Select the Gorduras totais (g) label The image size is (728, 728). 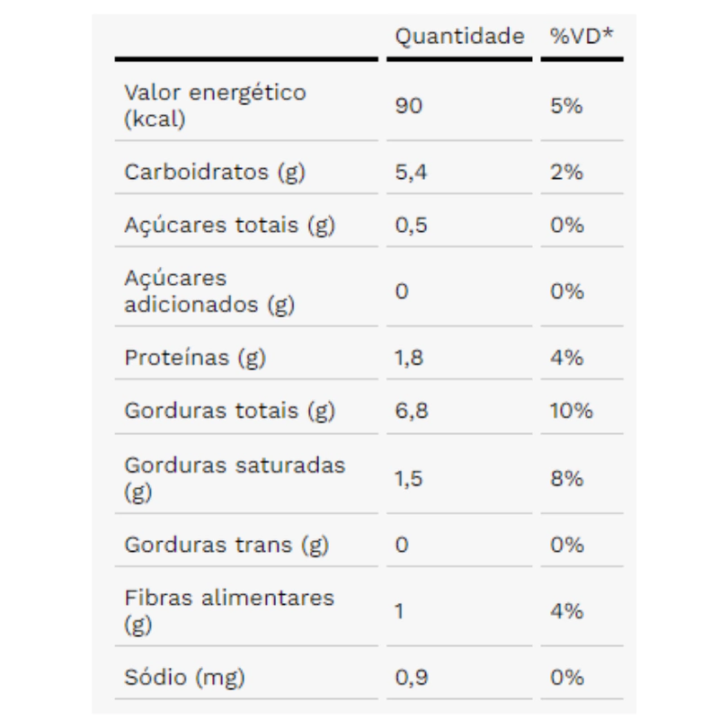[229, 411]
